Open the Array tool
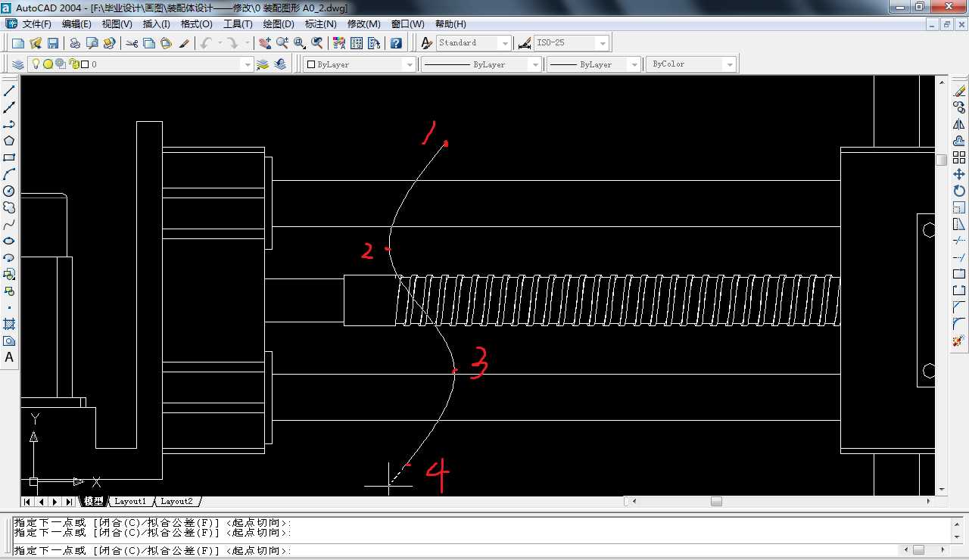 (x=959, y=157)
